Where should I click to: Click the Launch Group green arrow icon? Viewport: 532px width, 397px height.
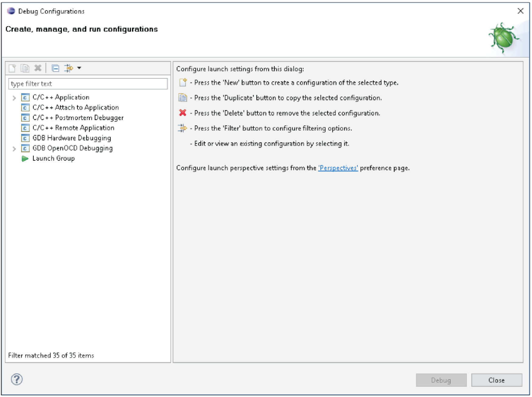25,159
